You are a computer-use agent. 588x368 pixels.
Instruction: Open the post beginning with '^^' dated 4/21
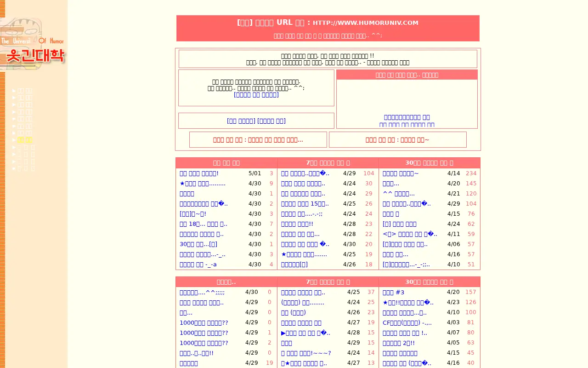[399, 194]
